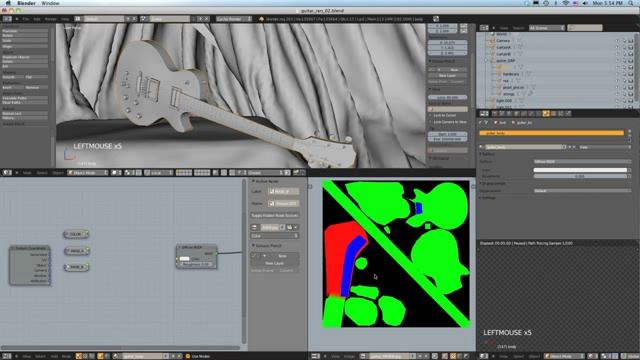640x360 pixels.
Task: Toggle the Use Nodes checkbox
Action: tap(188, 356)
